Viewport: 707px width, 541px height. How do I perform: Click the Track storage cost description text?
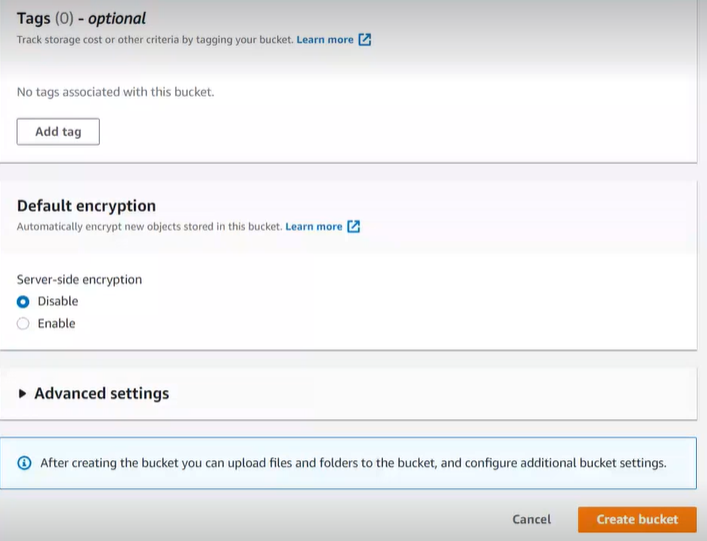pyautogui.click(x=155, y=40)
